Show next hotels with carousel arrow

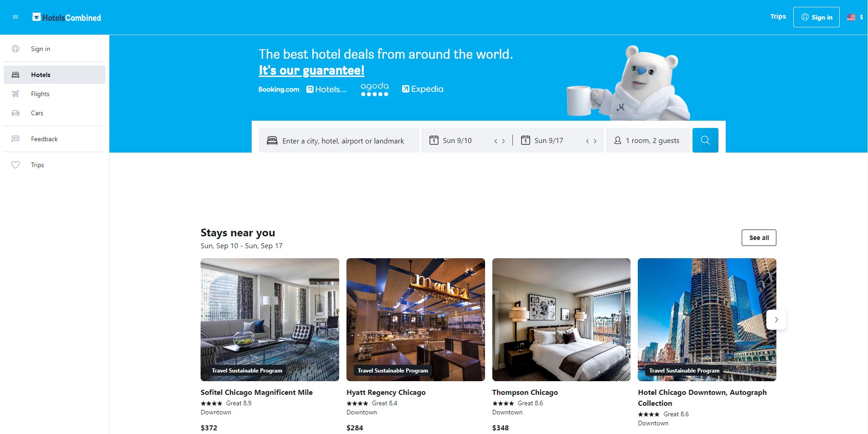click(x=776, y=320)
